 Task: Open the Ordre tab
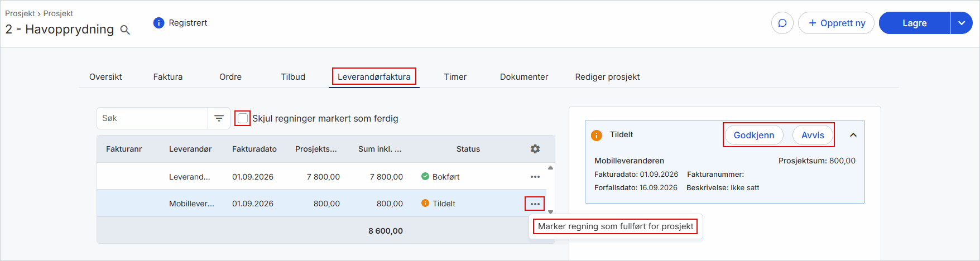[230, 77]
